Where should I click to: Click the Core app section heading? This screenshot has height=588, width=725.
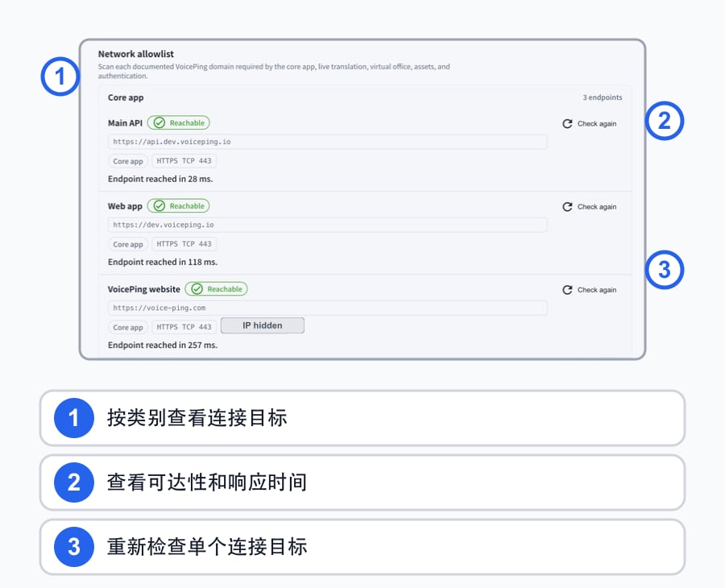click(x=126, y=97)
